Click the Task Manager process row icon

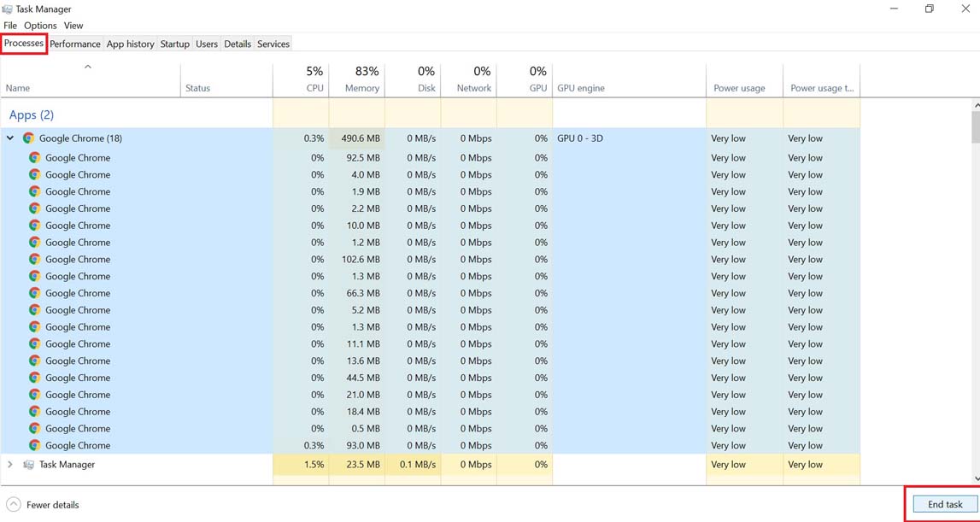click(x=28, y=465)
